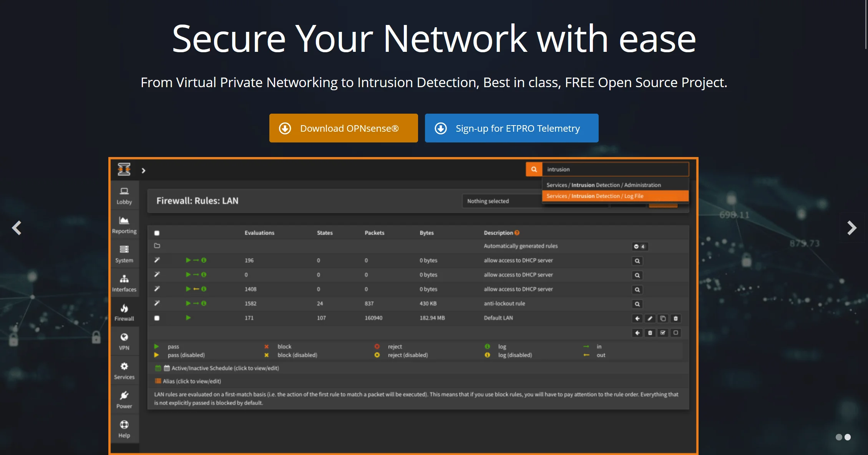The image size is (868, 455).
Task: Click Sign-up for ETPRO Telemetry button
Action: coord(511,128)
